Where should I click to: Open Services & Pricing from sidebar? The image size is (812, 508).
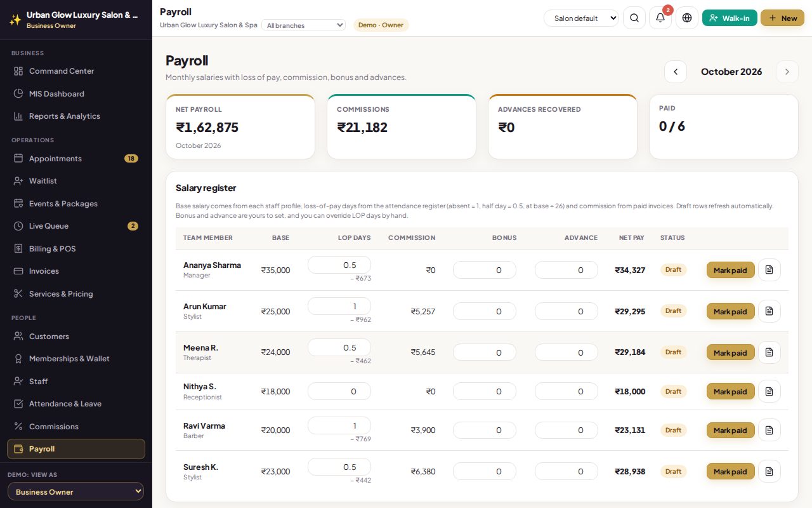point(76,293)
